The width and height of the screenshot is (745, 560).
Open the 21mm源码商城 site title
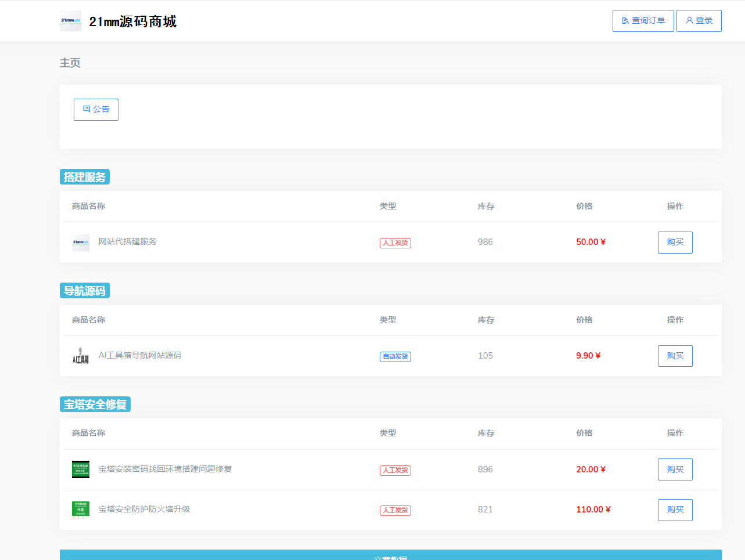pos(132,21)
